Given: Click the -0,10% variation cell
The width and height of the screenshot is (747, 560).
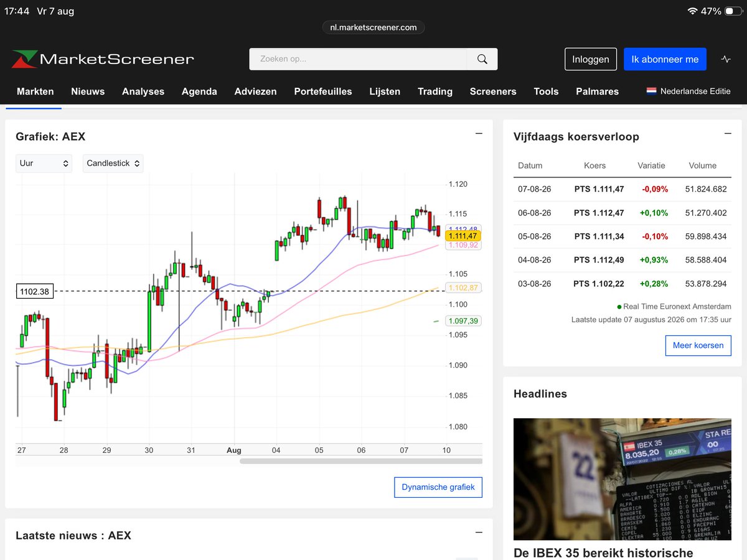Looking at the screenshot, I should 654,236.
